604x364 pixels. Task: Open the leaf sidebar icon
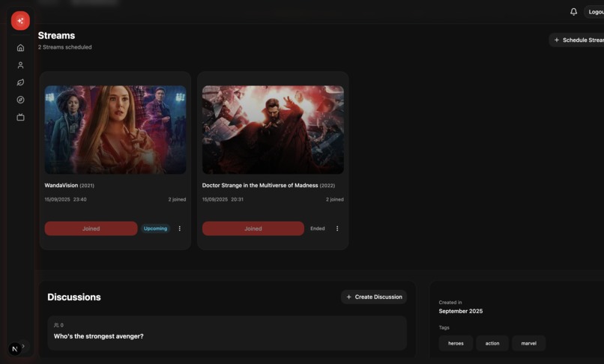pos(20,82)
